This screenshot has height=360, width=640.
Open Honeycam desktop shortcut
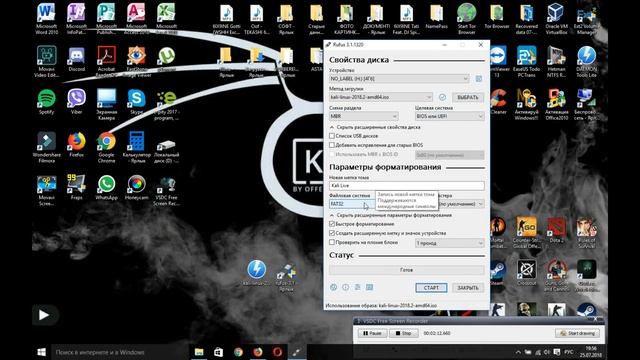(136, 188)
